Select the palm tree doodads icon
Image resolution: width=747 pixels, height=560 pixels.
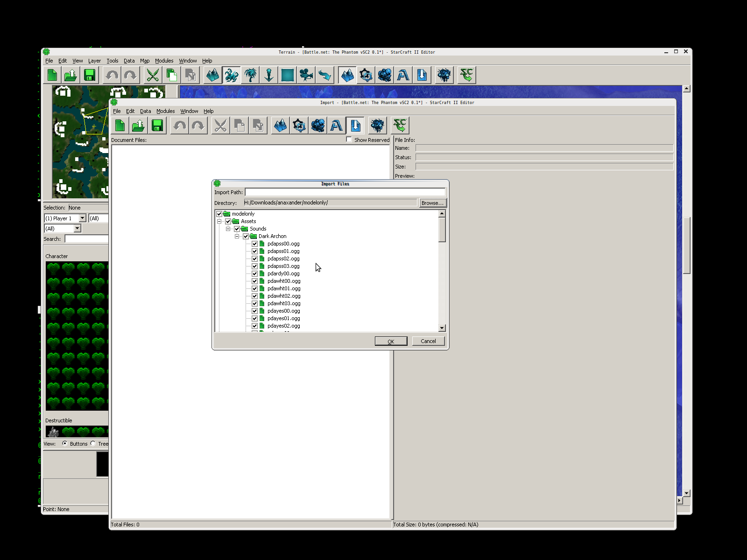pyautogui.click(x=250, y=75)
